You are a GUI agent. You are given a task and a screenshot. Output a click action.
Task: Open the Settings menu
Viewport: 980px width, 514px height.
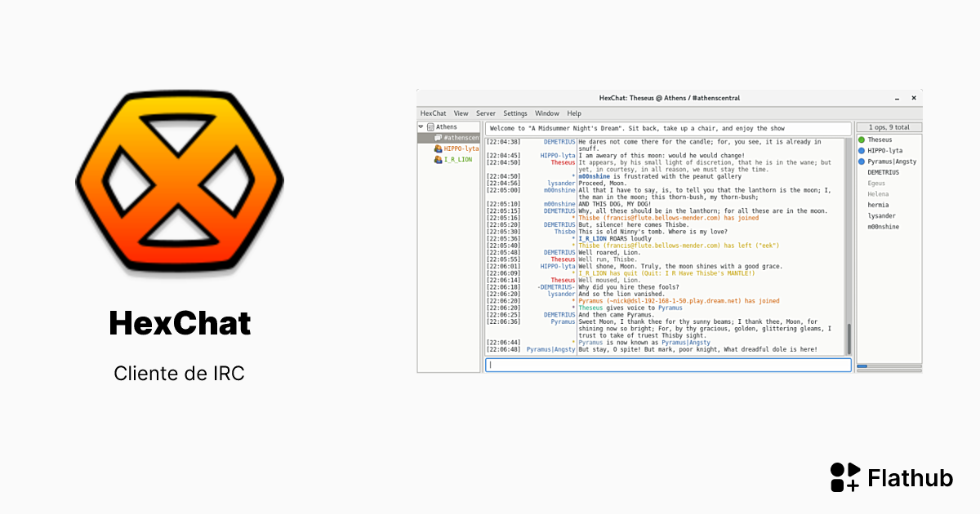point(515,113)
